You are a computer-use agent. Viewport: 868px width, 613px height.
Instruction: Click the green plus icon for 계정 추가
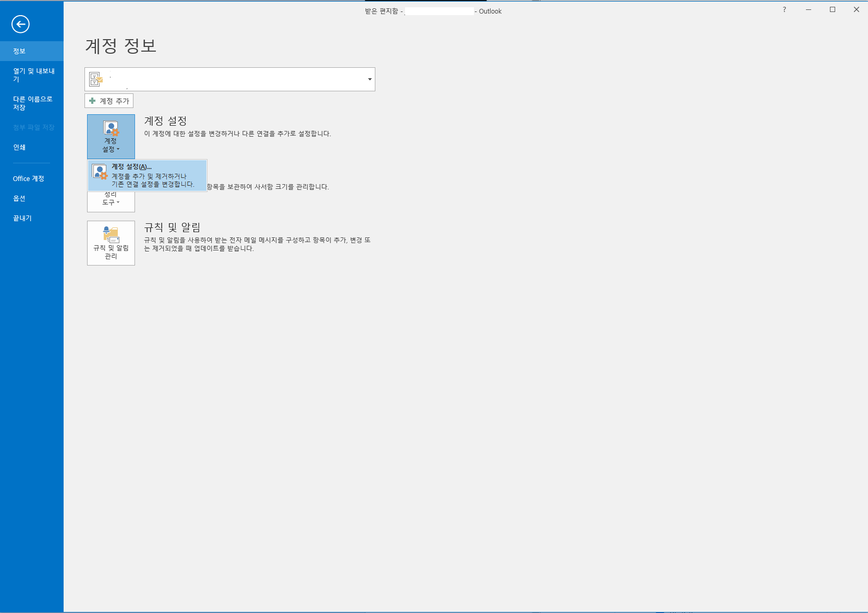click(92, 101)
